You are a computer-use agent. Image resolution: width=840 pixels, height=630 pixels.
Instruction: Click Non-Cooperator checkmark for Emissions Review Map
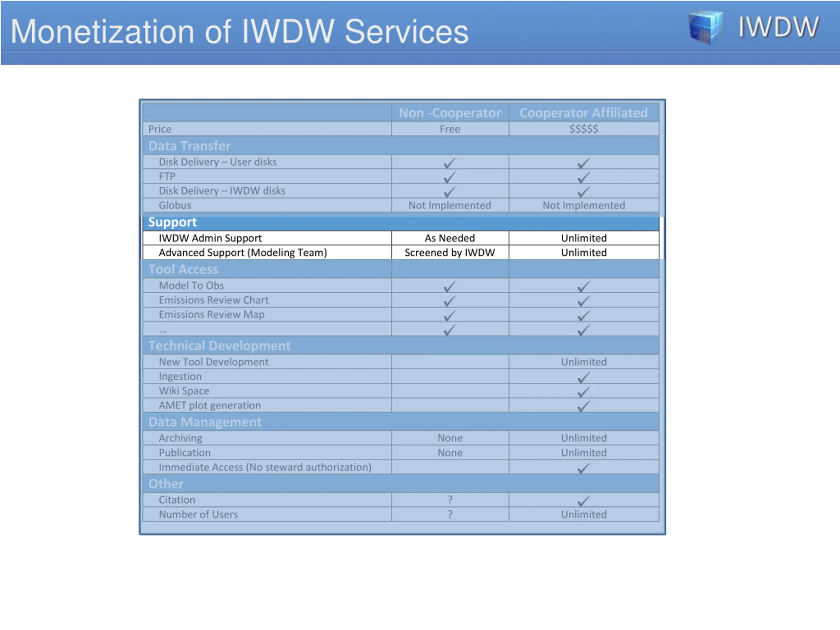tap(449, 316)
